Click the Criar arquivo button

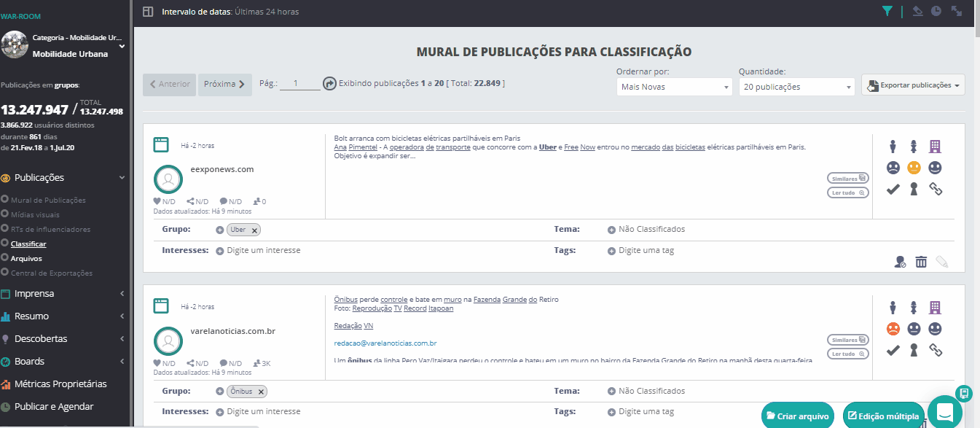(797, 416)
